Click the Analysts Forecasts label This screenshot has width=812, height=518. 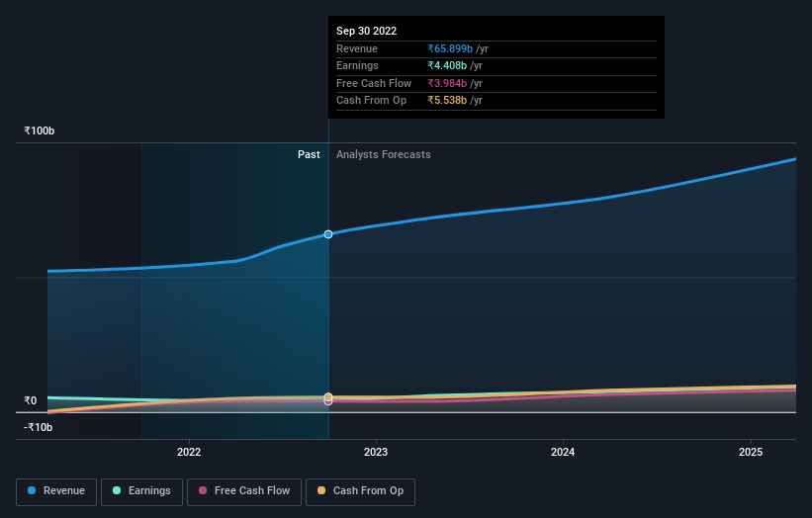coord(383,154)
